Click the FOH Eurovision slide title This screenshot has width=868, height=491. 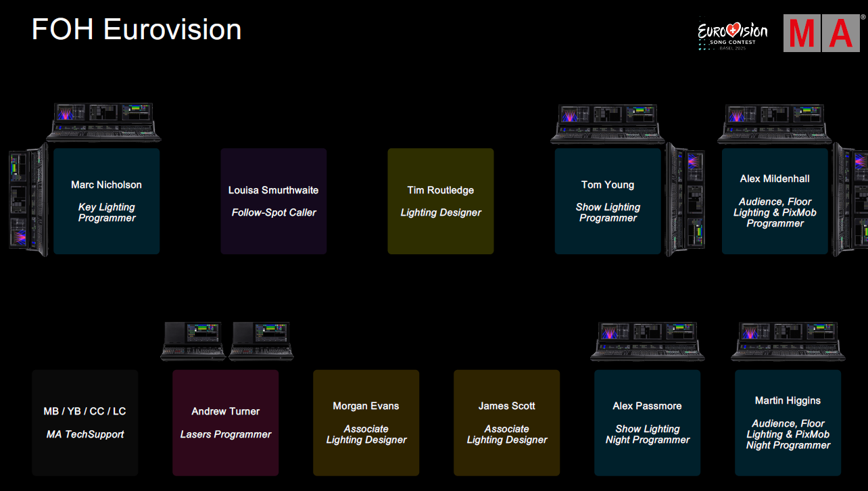137,30
